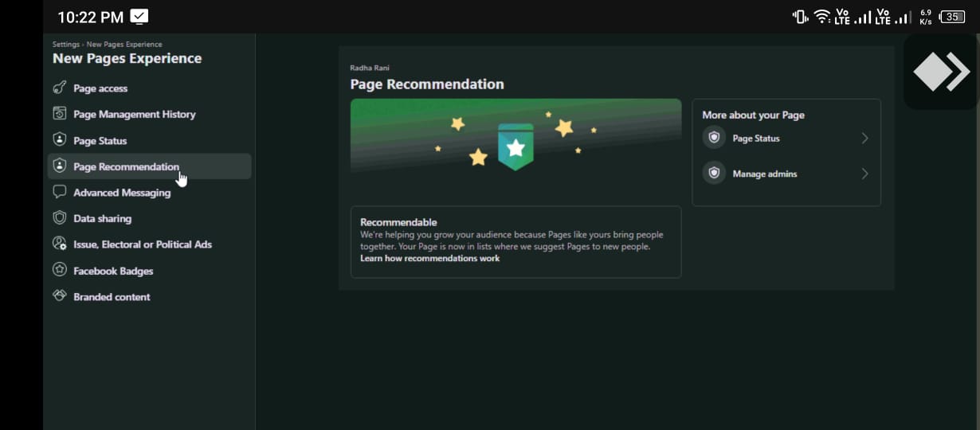Click the shield icon in Manage admins row

pyautogui.click(x=714, y=173)
